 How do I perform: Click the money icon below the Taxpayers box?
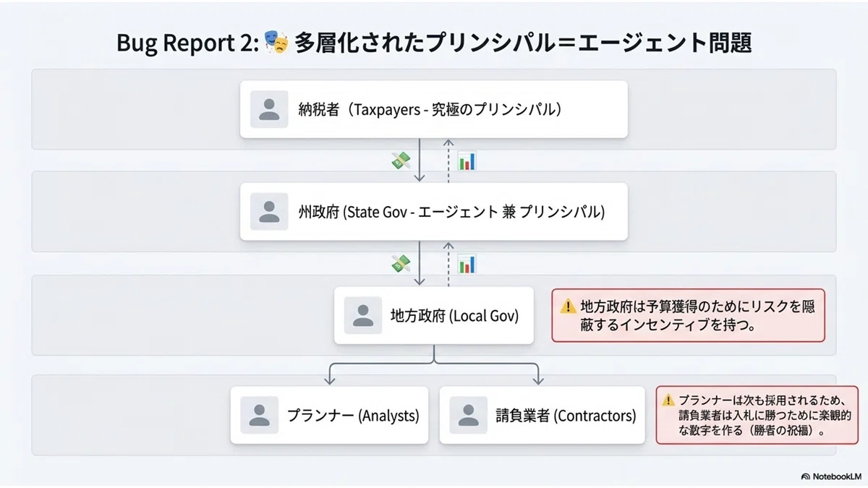401,161
